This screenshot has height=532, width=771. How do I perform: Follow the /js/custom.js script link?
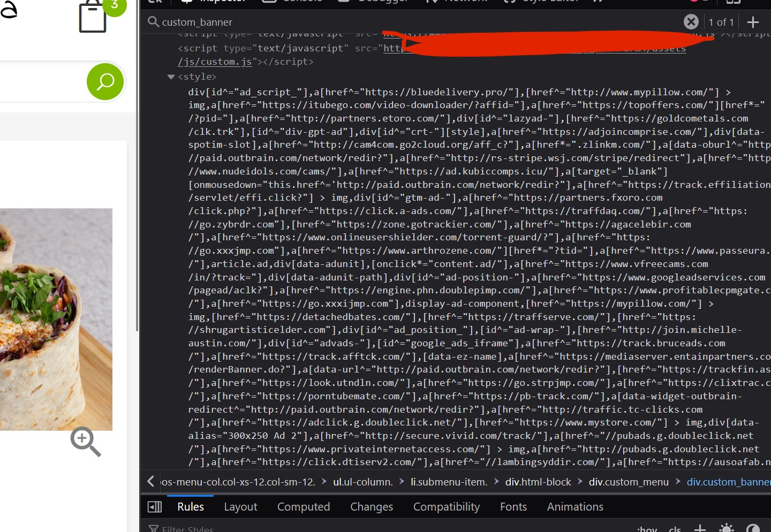point(215,62)
